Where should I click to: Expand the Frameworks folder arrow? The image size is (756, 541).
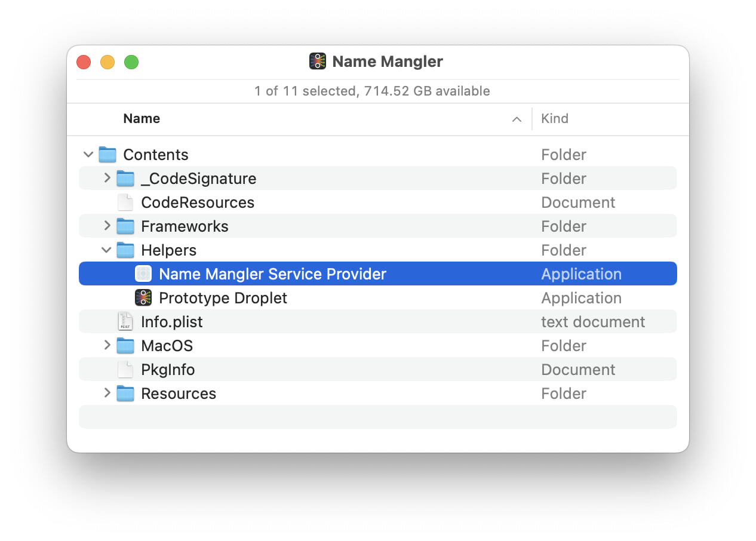point(107,226)
